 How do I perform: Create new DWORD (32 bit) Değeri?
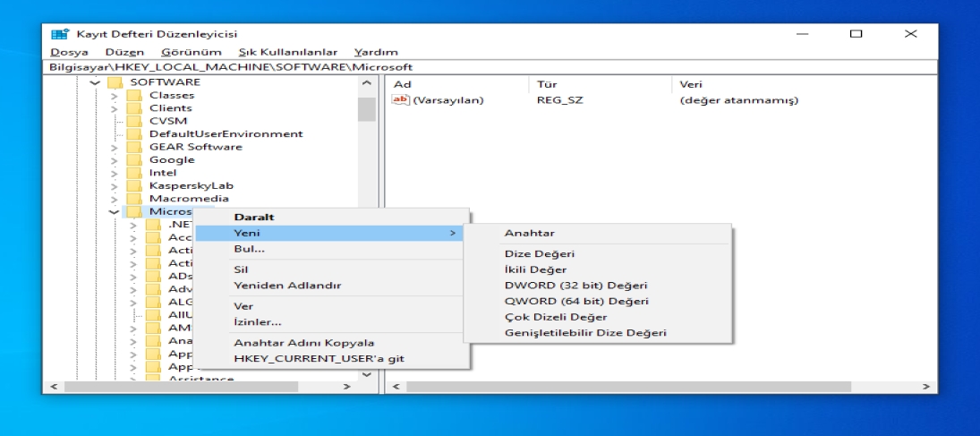(x=598, y=286)
